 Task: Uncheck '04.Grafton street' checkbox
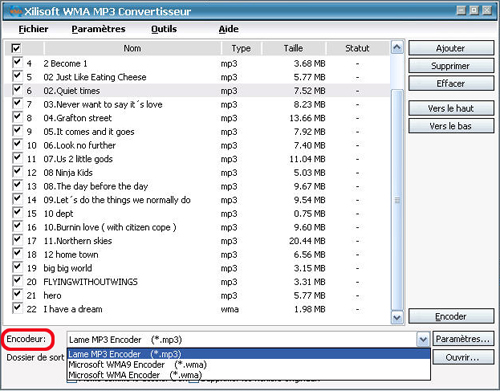(x=17, y=117)
